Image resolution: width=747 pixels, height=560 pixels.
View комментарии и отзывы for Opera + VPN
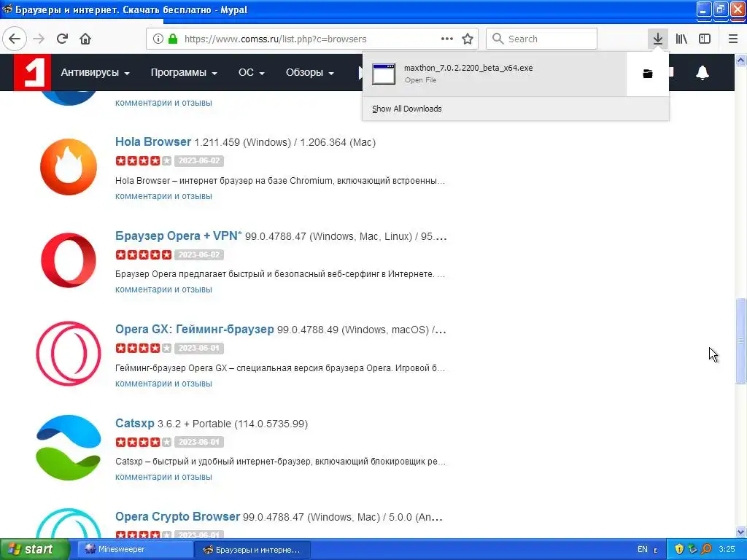click(x=163, y=289)
